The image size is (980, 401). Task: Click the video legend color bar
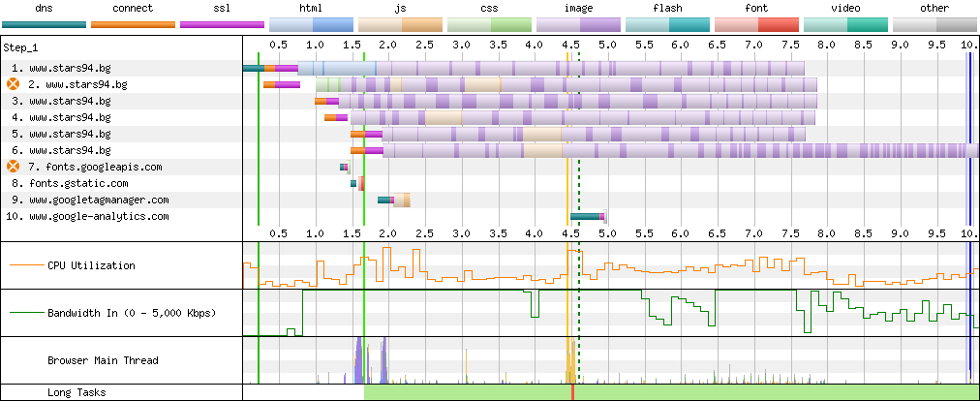[845, 24]
